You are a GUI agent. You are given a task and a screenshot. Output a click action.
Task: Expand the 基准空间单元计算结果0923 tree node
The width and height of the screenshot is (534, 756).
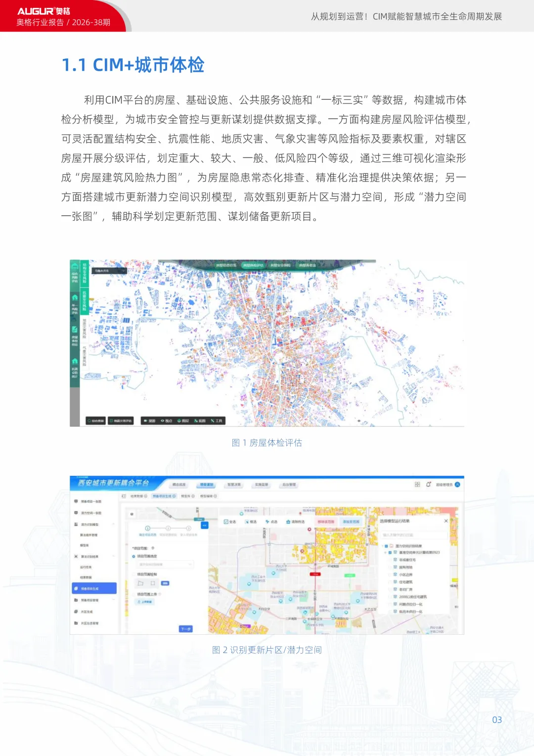click(x=385, y=553)
